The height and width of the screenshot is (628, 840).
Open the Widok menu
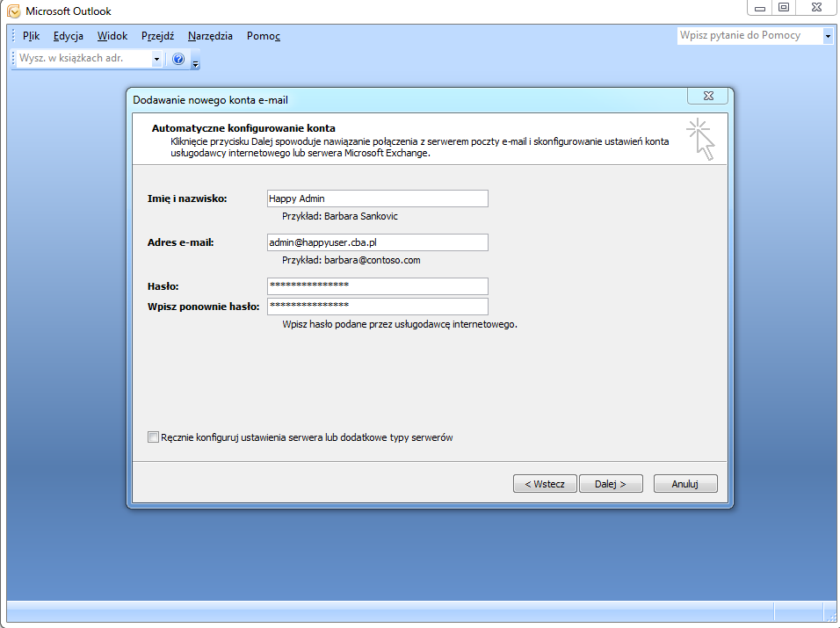pyautogui.click(x=112, y=36)
